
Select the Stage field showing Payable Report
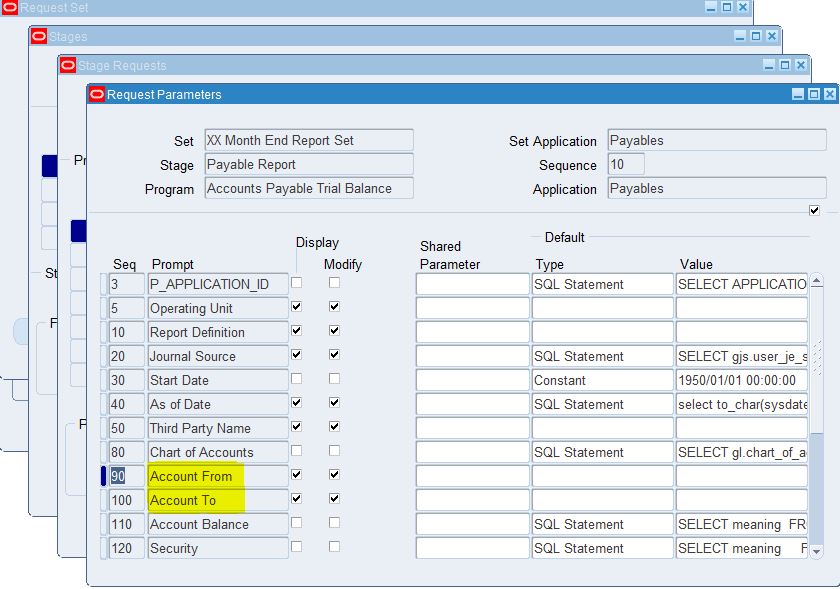point(308,164)
